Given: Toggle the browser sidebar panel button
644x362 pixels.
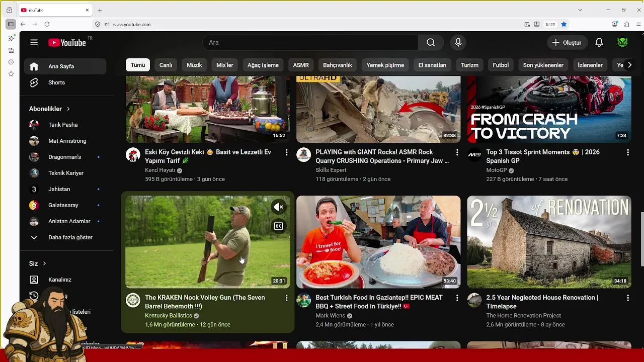Looking at the screenshot, I should (x=11, y=24).
